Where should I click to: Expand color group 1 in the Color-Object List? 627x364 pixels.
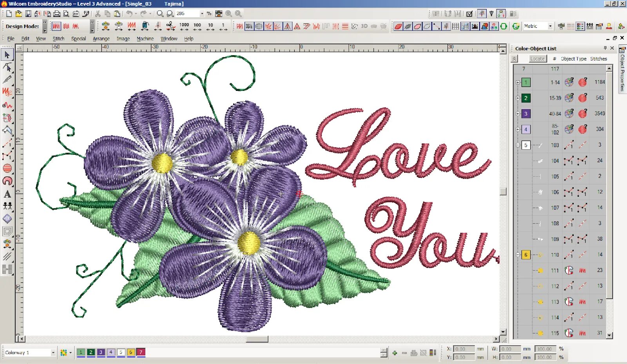tap(518, 82)
